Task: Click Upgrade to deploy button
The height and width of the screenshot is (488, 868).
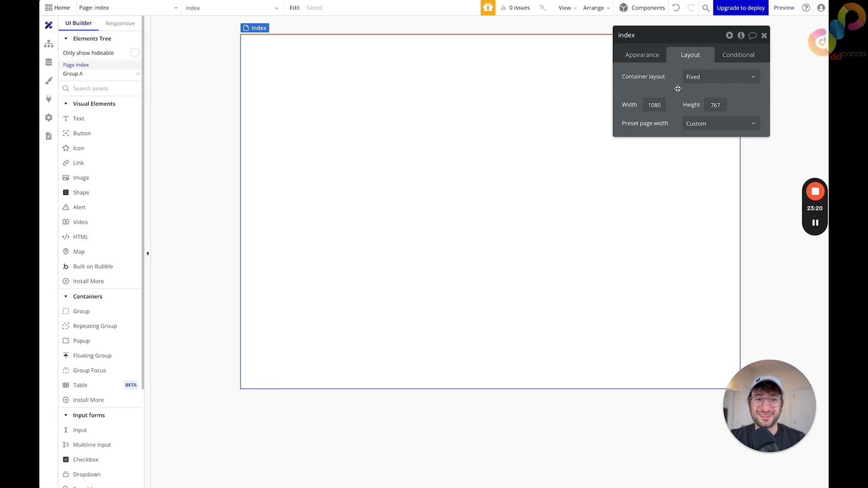Action: [x=741, y=7]
